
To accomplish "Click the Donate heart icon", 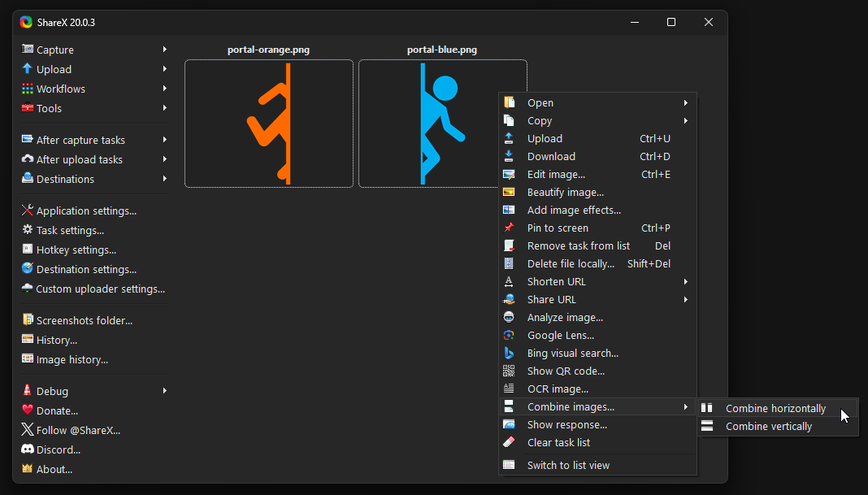I will pyautogui.click(x=27, y=410).
